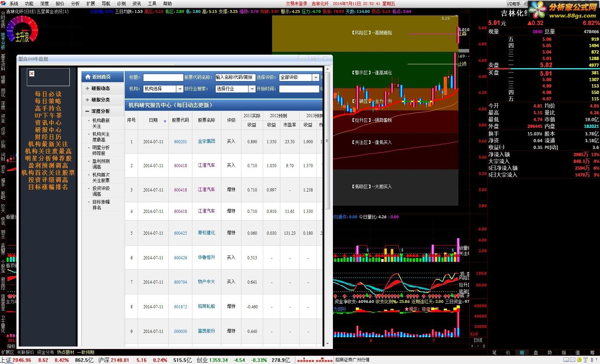Screen dimensions: 600x364
Task: Select 盈利预测调高 in the sidebar tree
Action: [101, 164]
